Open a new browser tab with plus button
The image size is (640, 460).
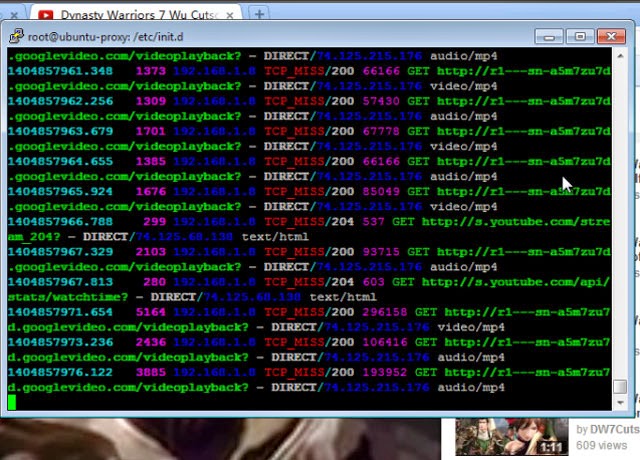[259, 14]
